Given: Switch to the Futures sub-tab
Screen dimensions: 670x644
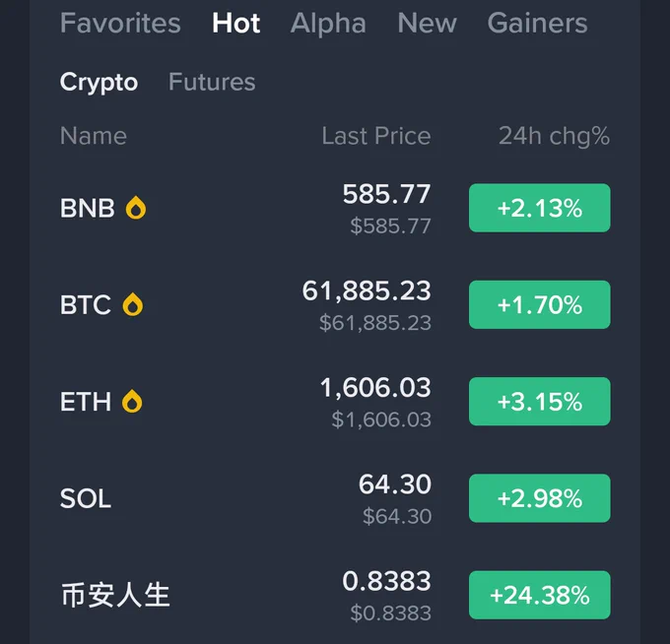Looking at the screenshot, I should point(212,82).
